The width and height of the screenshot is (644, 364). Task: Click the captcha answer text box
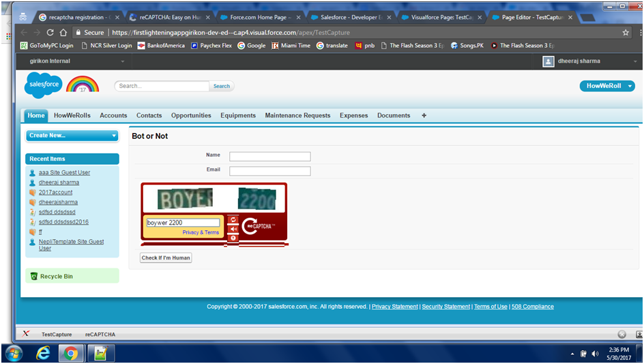[x=183, y=223]
